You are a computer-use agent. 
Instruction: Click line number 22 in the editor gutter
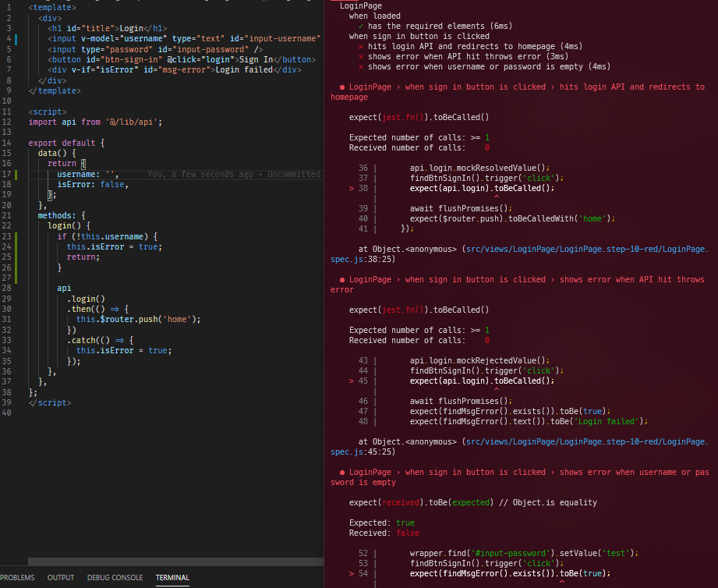click(6, 225)
